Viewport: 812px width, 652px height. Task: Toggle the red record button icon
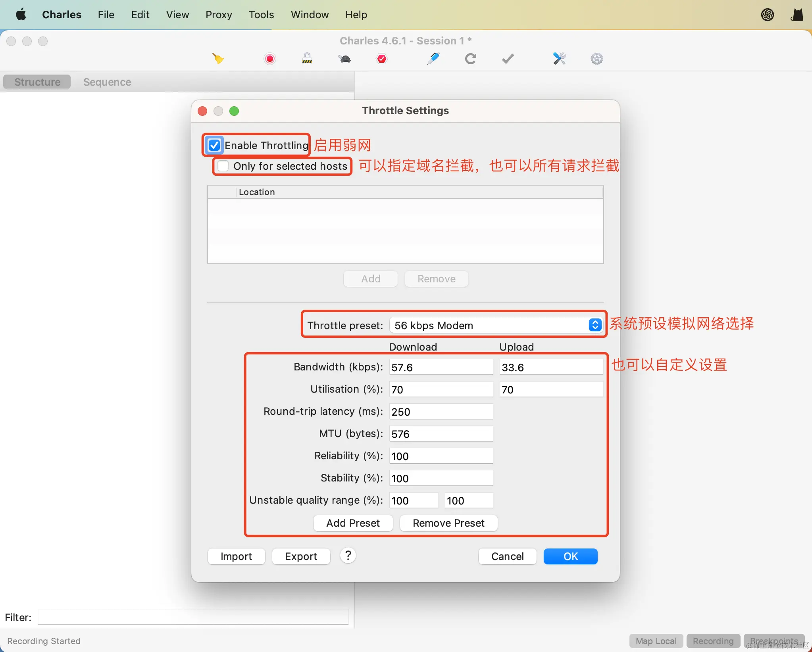pos(270,59)
